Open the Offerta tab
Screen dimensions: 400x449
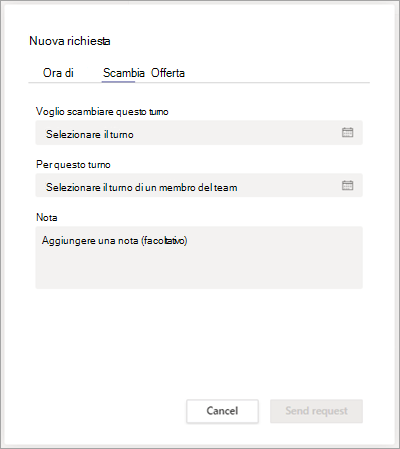click(168, 73)
